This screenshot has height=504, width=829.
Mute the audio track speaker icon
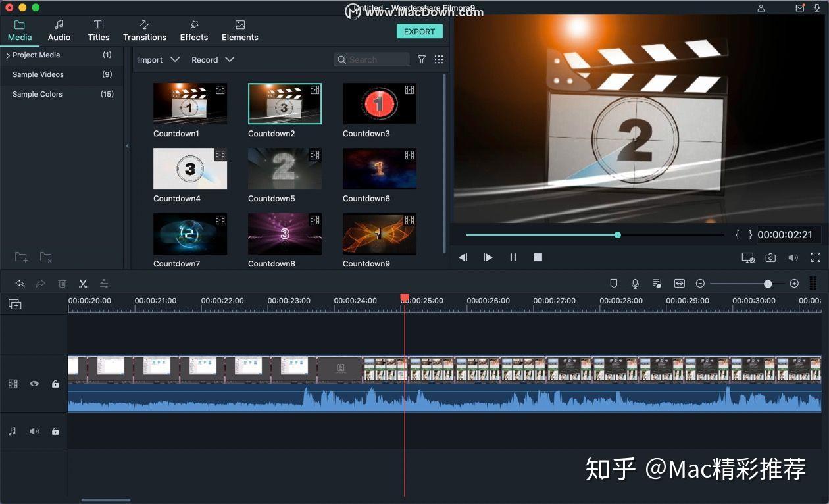[34, 431]
